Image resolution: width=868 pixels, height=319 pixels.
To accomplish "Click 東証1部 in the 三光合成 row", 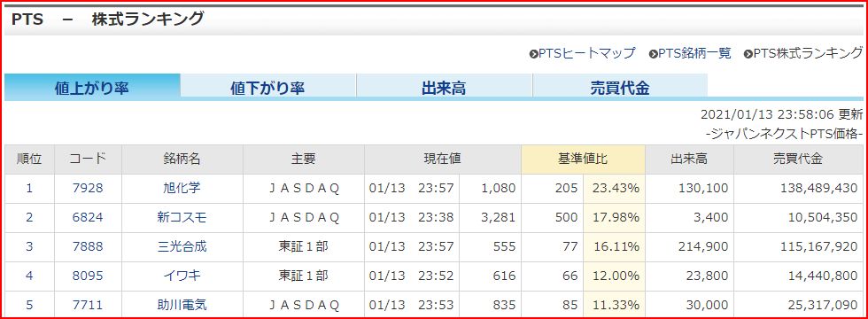I will 303,247.
